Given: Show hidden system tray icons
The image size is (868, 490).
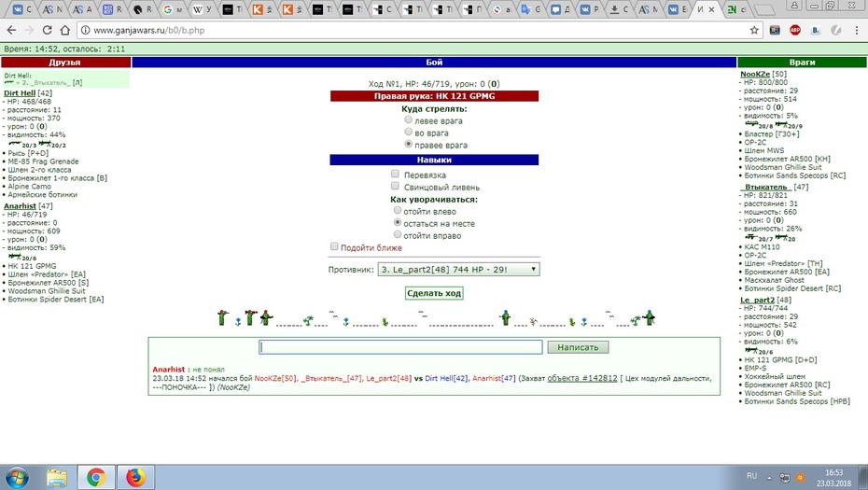Looking at the screenshot, I should pyautogui.click(x=769, y=477).
